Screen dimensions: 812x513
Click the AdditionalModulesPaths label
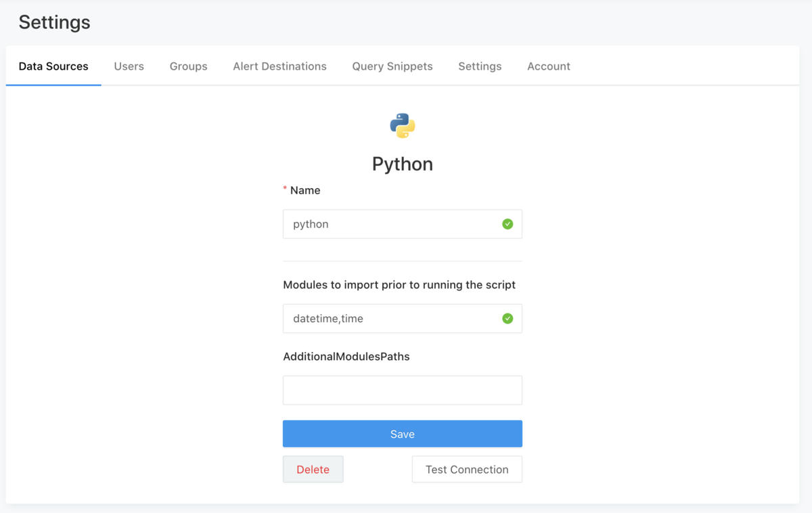click(x=346, y=357)
